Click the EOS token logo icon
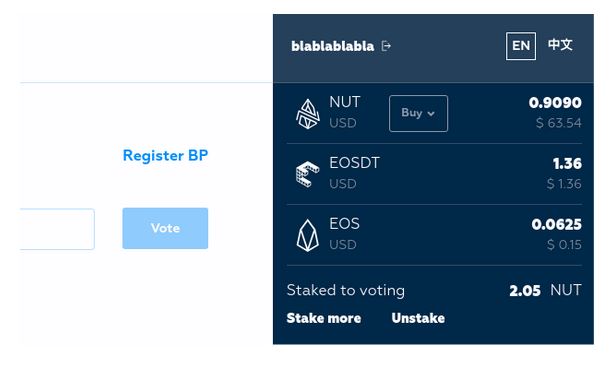This screenshot has width=615, height=365. [x=308, y=235]
